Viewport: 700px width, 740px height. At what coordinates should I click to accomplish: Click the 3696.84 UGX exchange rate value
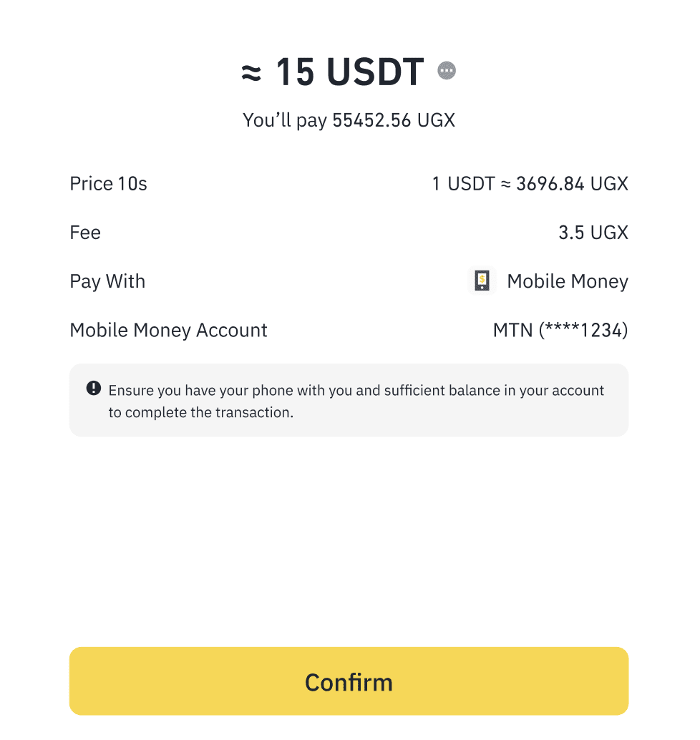click(571, 184)
